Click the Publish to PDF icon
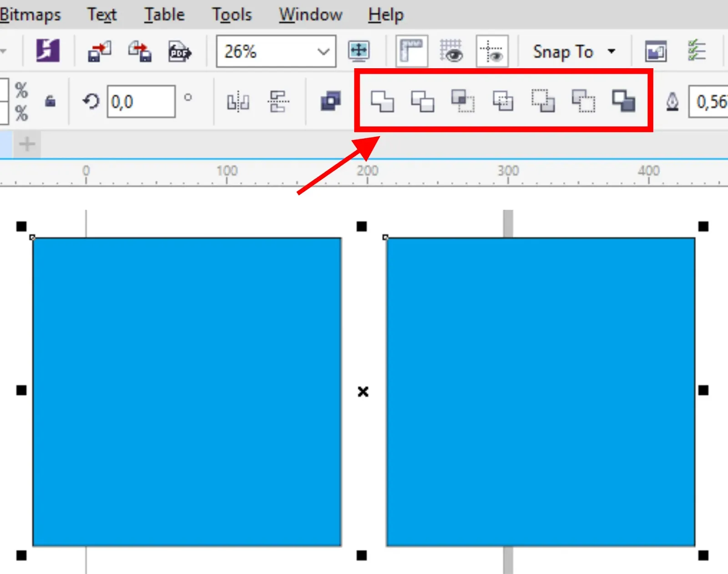 click(x=180, y=51)
